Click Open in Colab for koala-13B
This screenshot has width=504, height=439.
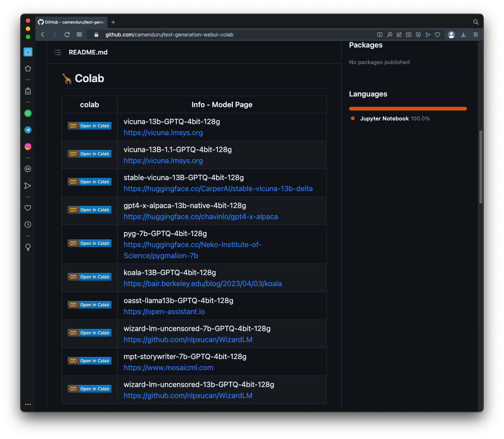[90, 277]
